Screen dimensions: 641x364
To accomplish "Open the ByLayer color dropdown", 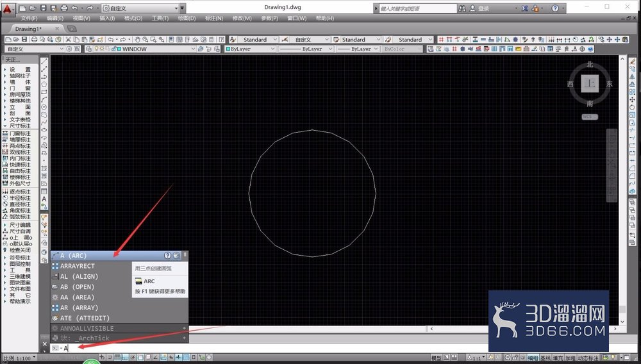I will tap(250, 49).
